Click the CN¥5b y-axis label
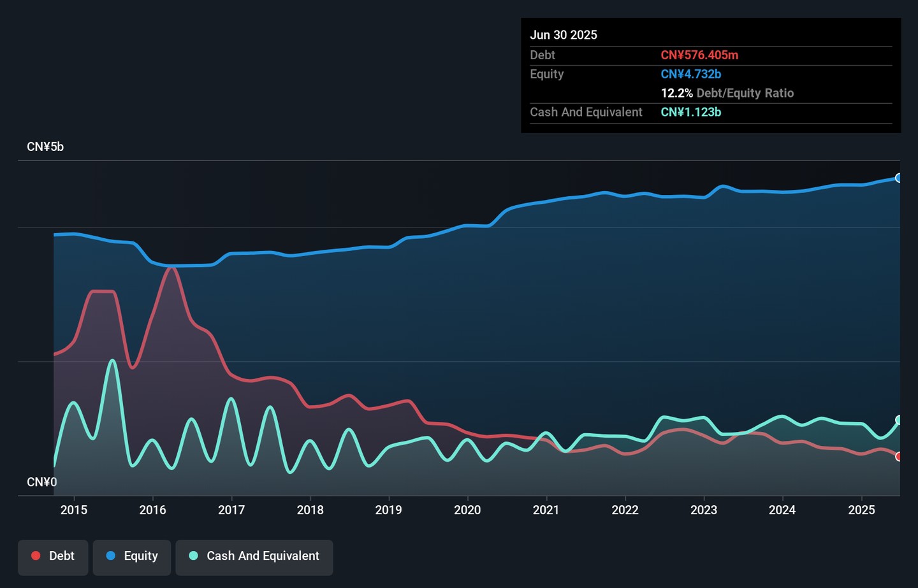The image size is (918, 588). [x=45, y=147]
